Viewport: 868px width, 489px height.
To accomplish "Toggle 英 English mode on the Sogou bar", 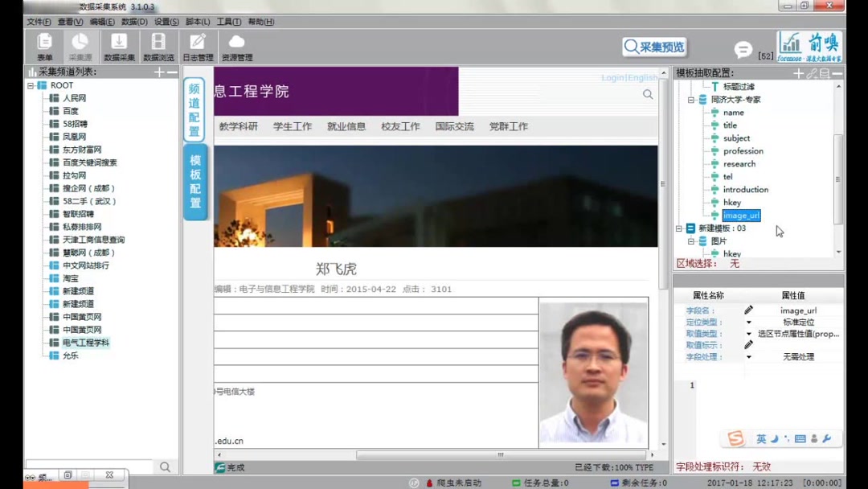I will click(x=759, y=438).
